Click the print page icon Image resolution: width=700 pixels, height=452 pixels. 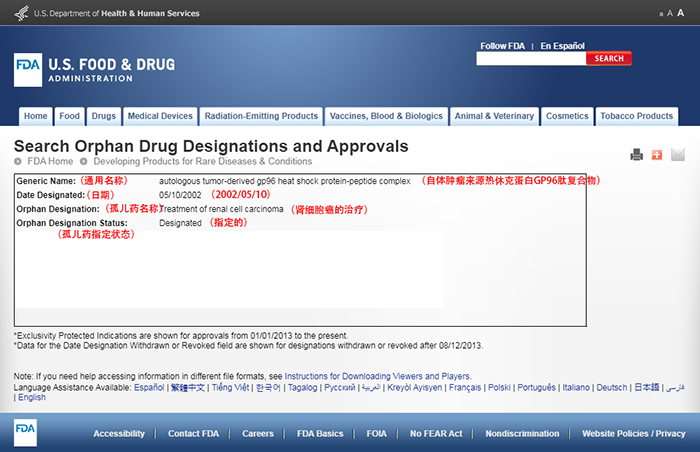tap(636, 155)
